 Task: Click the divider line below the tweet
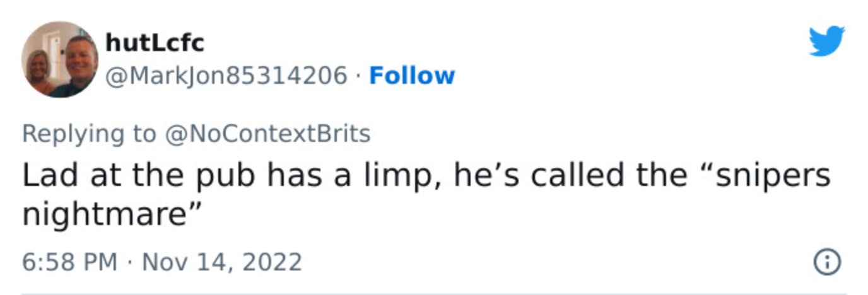(434, 293)
